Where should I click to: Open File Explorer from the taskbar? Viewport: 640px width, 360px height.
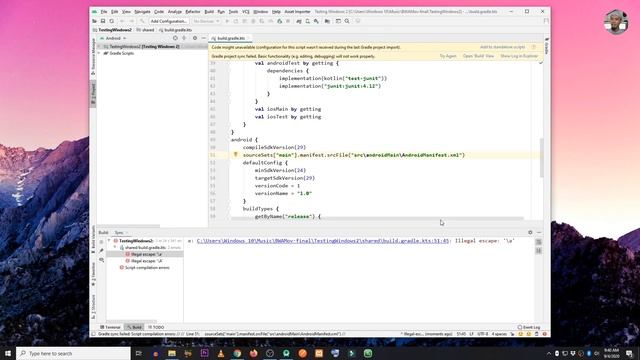tap(172, 353)
